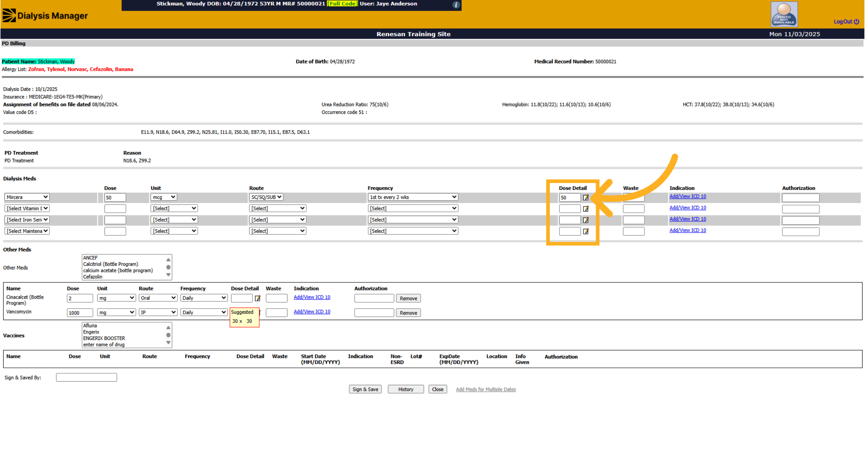Open Add Meds for Multiple Dates link
This screenshot has width=868, height=463.
click(x=486, y=389)
